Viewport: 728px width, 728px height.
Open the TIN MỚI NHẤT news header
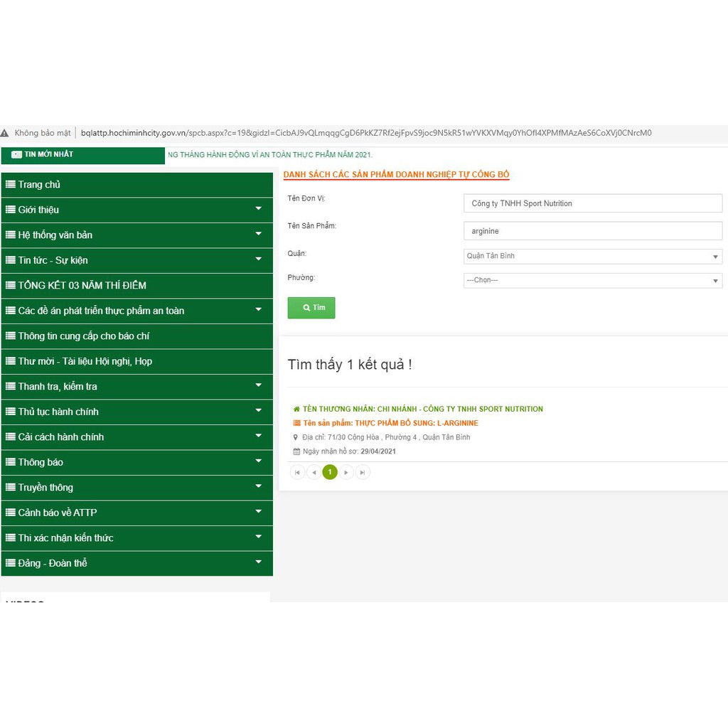click(83, 155)
